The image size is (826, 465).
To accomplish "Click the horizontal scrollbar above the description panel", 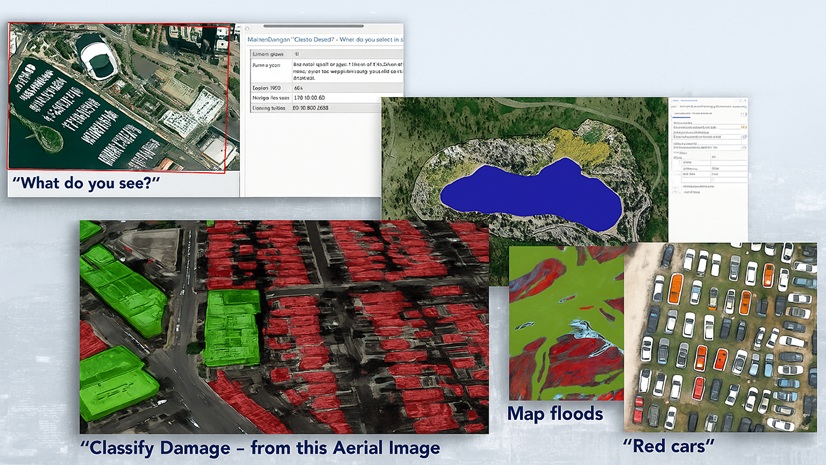I will click(313, 26).
